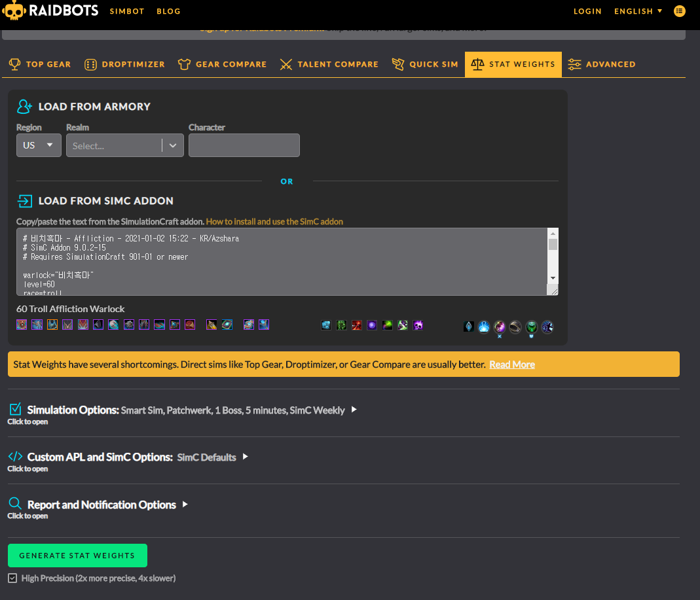
Task: Select the orange-bordered legendary shoulder icon
Action: pos(52,325)
